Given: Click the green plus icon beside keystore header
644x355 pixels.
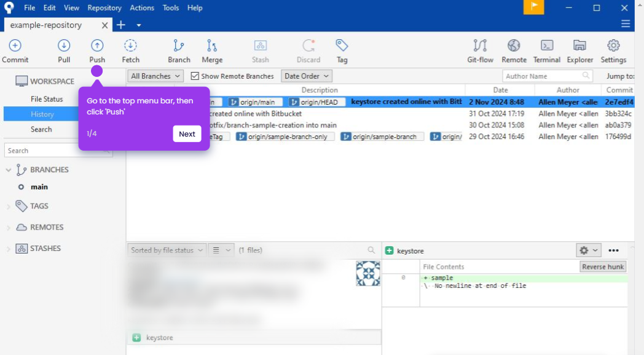Looking at the screenshot, I should [390, 250].
